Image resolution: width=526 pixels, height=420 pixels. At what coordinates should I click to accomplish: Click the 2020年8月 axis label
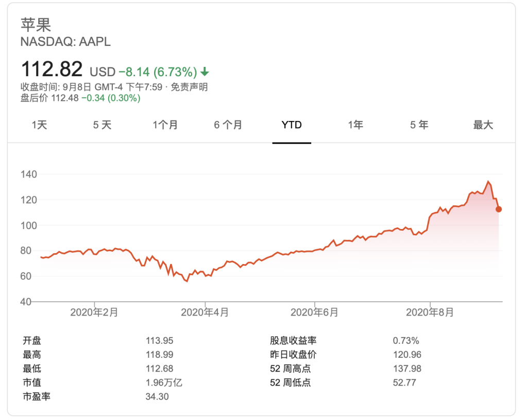(430, 312)
